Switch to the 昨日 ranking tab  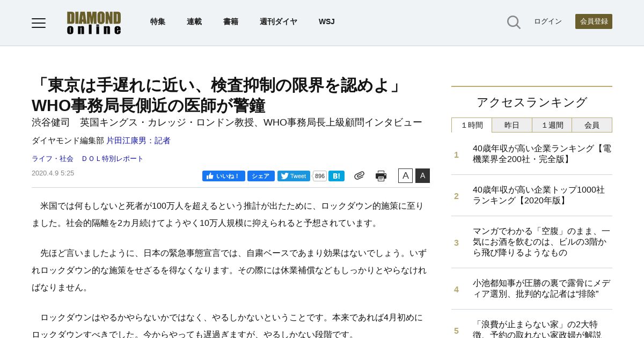pyautogui.click(x=512, y=125)
